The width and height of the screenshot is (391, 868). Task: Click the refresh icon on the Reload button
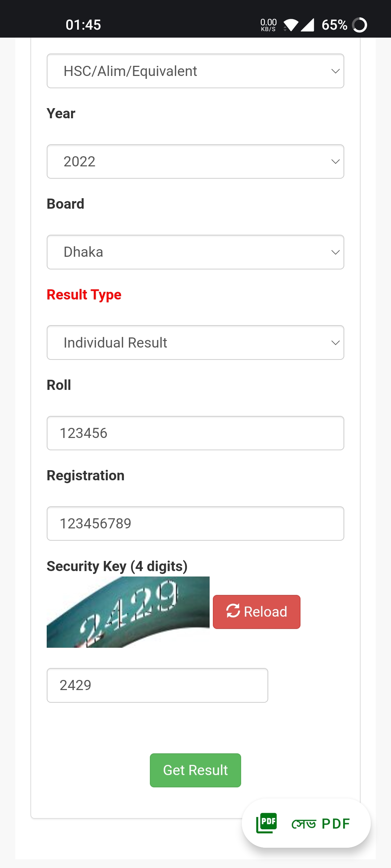pos(233,611)
